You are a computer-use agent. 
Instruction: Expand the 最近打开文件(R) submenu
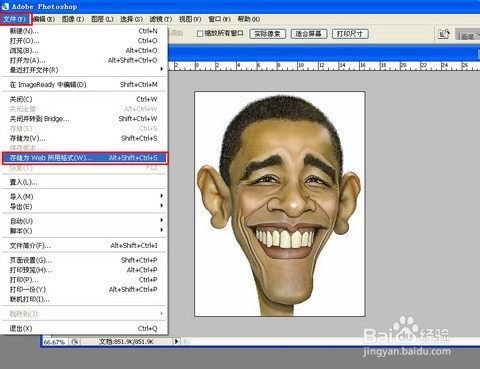pyautogui.click(x=84, y=70)
